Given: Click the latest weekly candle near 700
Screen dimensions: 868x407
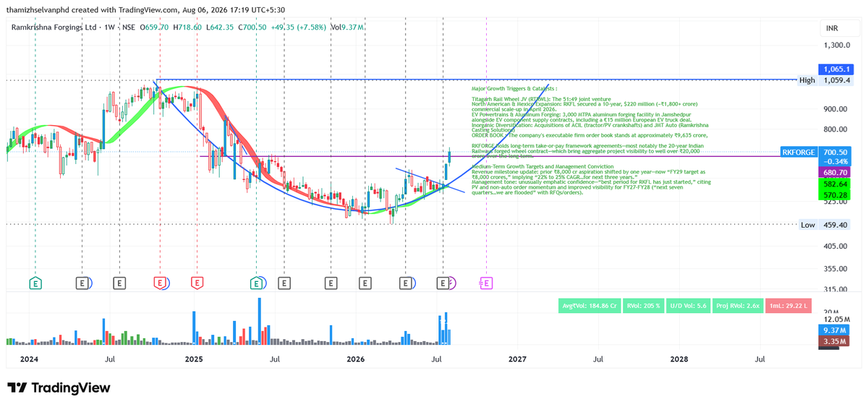Looking at the screenshot, I should pyautogui.click(x=449, y=155).
